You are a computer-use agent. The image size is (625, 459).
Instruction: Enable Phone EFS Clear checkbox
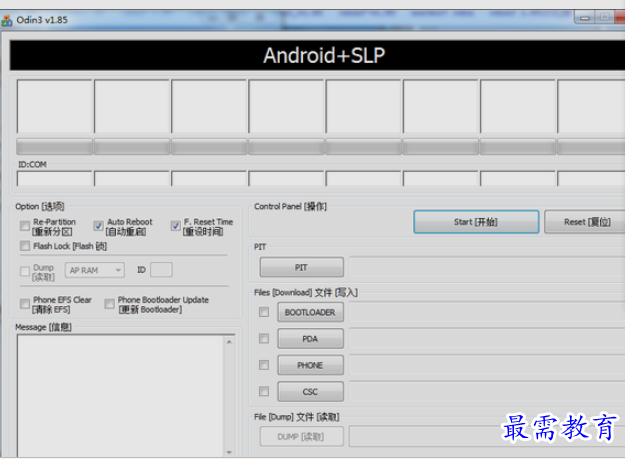click(x=25, y=304)
